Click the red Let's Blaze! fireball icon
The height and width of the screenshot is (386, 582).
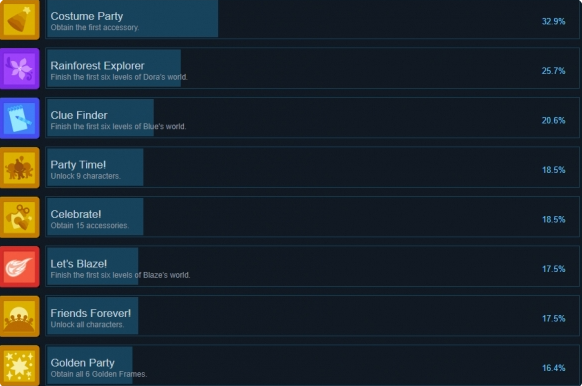coord(20,267)
